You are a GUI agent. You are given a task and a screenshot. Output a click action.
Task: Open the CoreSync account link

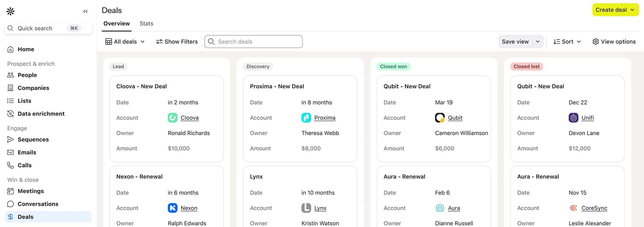(x=594, y=208)
